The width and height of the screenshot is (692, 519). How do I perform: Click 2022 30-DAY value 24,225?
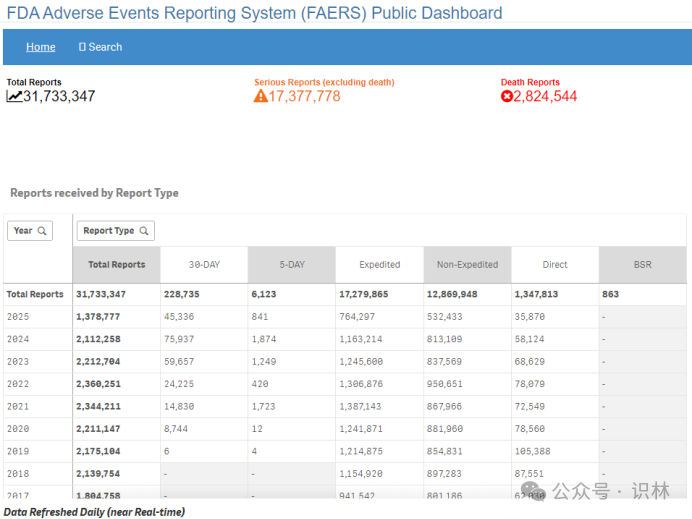point(179,384)
